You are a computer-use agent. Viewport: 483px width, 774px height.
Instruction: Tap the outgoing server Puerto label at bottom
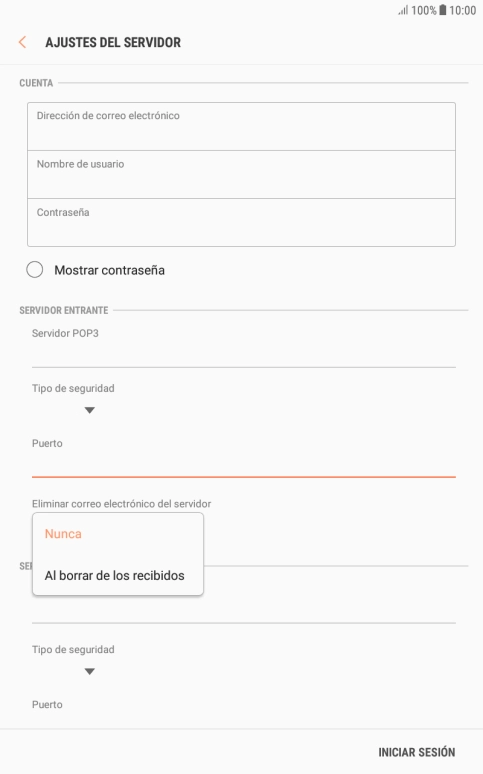[47, 704]
